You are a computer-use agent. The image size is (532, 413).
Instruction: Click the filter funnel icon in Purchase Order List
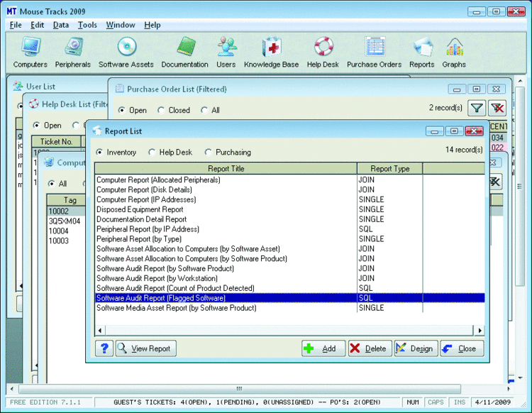click(x=477, y=109)
